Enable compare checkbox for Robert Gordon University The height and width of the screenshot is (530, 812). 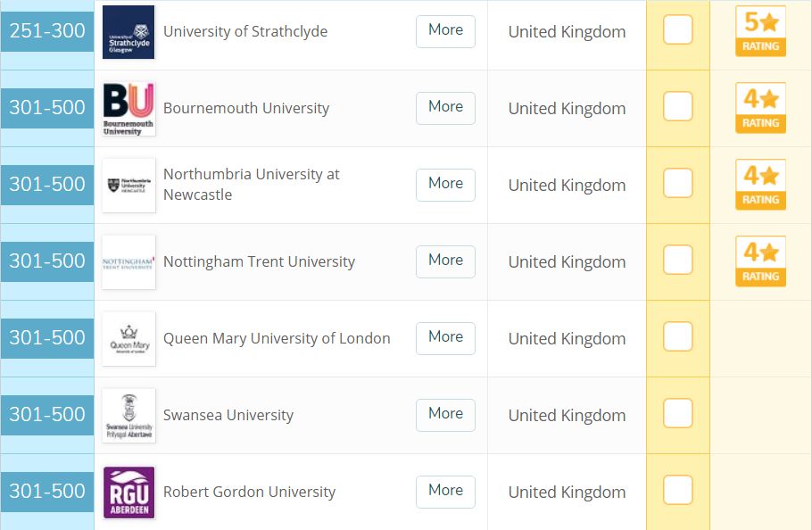[678, 490]
